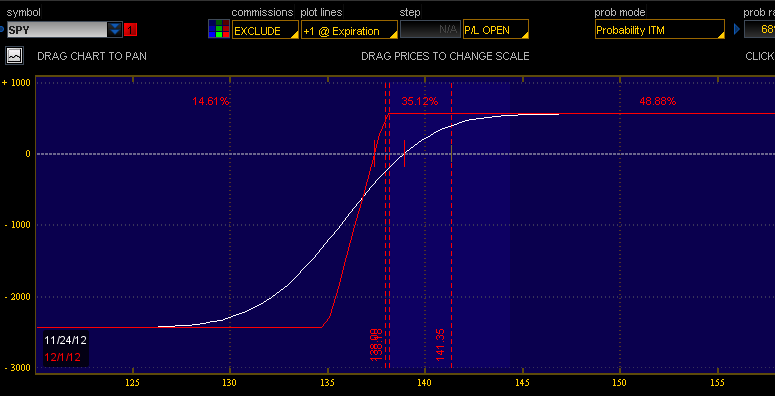Click the 0 value on the P/L axis
This screenshot has width=775, height=396.
click(28, 154)
